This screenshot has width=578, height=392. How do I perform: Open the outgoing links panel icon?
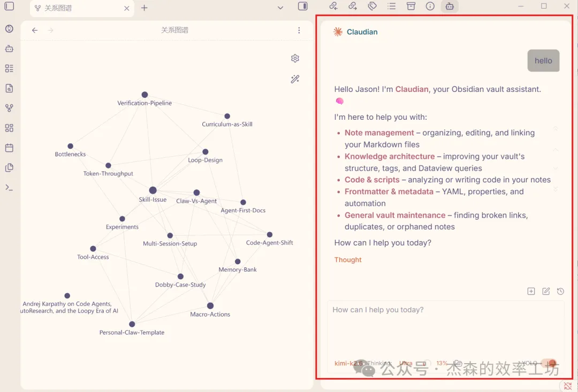coord(352,6)
